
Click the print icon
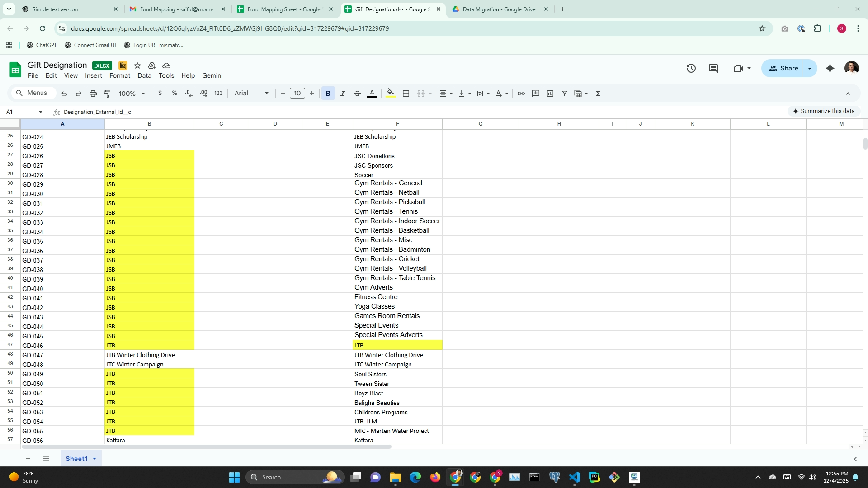click(x=93, y=94)
